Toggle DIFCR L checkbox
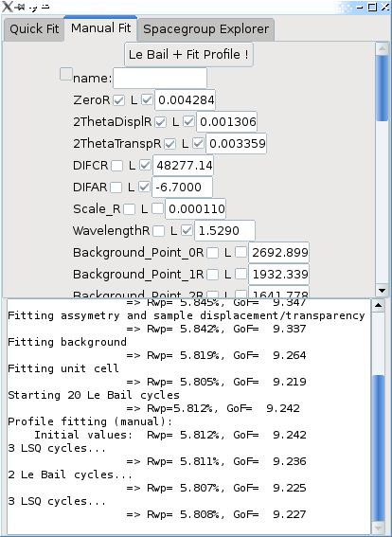The width and height of the screenshot is (392, 537). pos(145,165)
